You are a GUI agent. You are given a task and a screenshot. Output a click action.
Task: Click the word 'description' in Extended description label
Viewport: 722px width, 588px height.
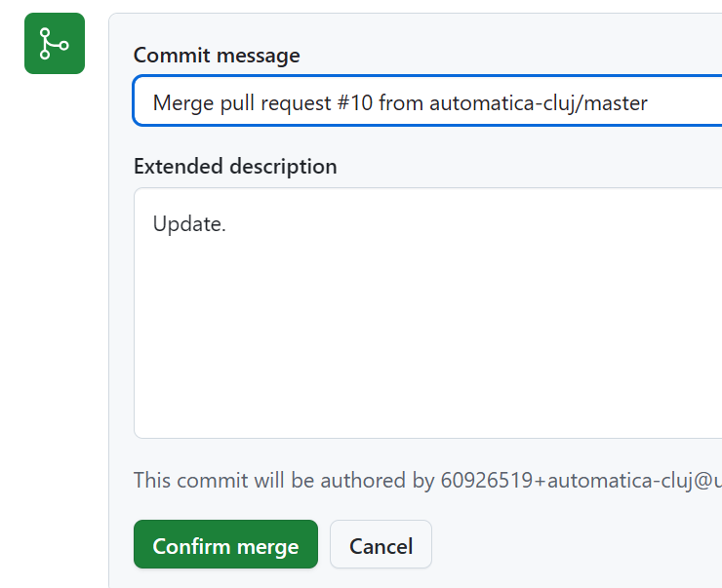[283, 166]
